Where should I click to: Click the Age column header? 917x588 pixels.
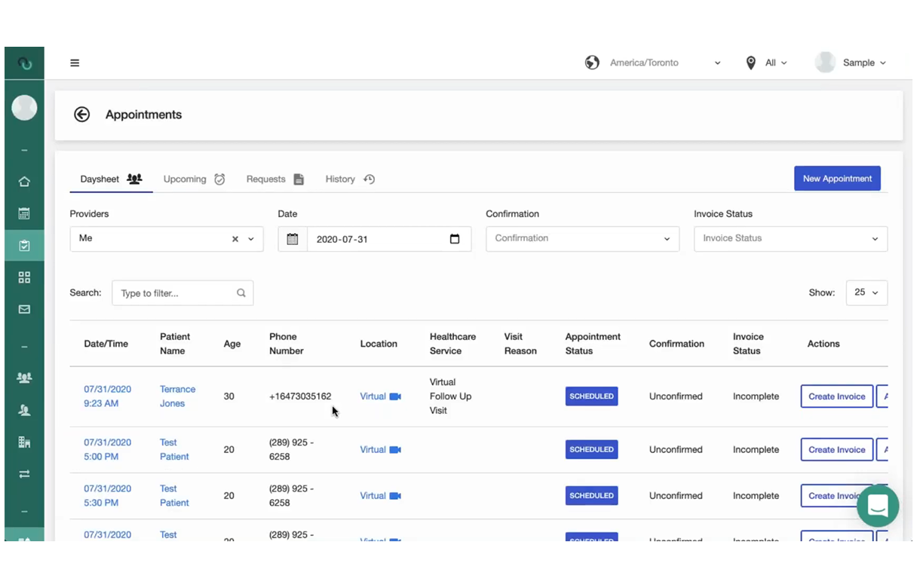point(232,344)
